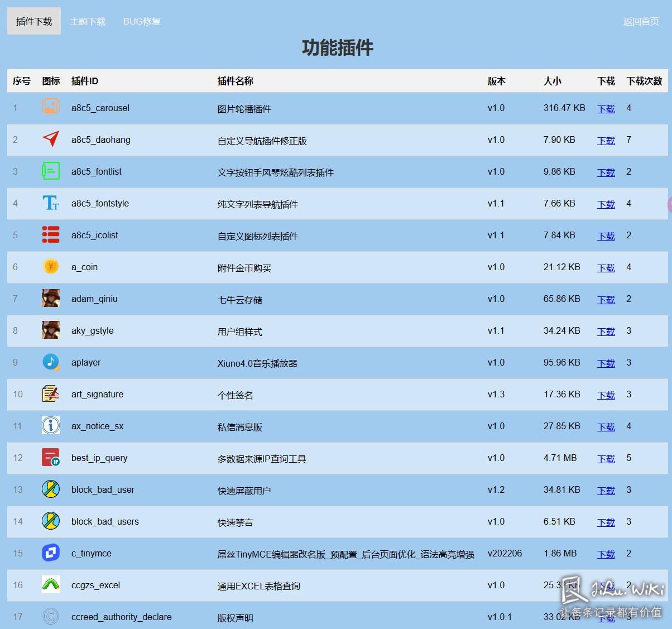This screenshot has width=672, height=629.
Task: Download the block_bad_user plugin
Action: 606,491
